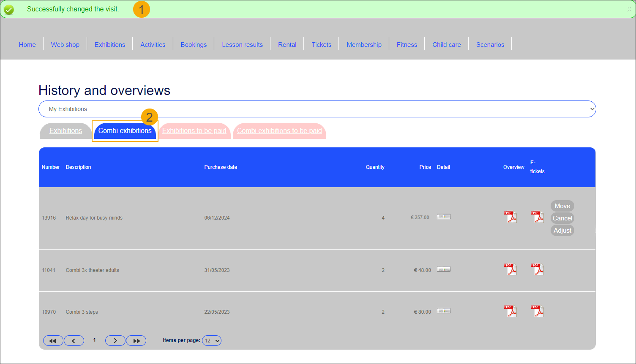
Task: Download E-tickets PDF for booking 10970
Action: pos(537,311)
